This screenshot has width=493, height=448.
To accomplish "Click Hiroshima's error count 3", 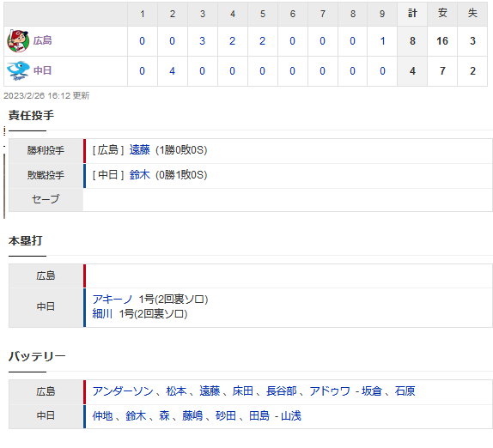I will click(x=472, y=41).
